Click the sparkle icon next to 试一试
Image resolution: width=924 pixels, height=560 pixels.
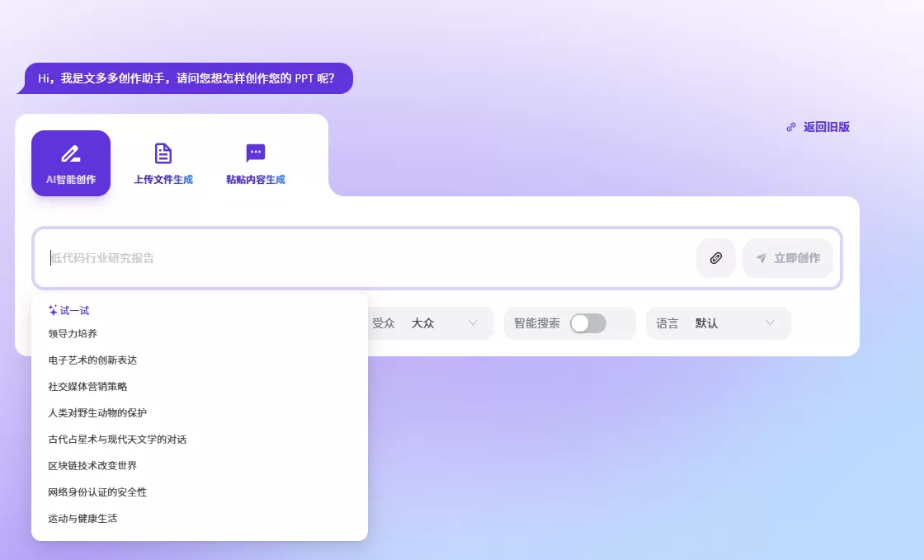pos(53,309)
